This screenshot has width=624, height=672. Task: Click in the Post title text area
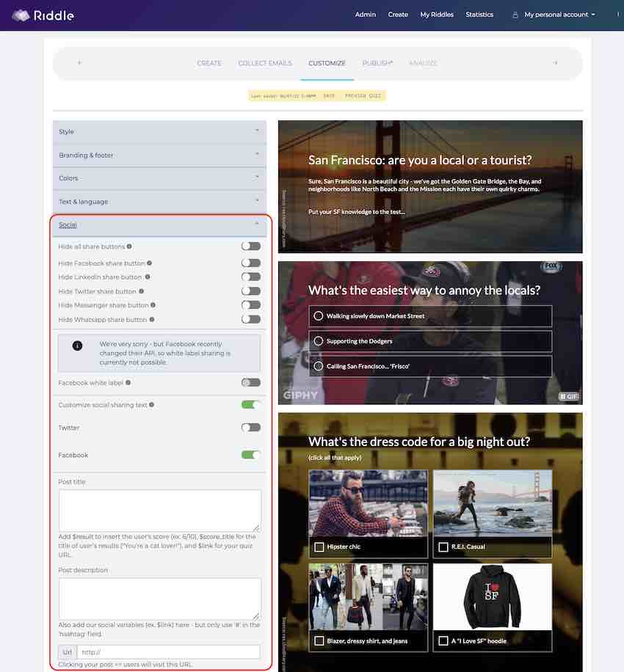click(x=159, y=511)
